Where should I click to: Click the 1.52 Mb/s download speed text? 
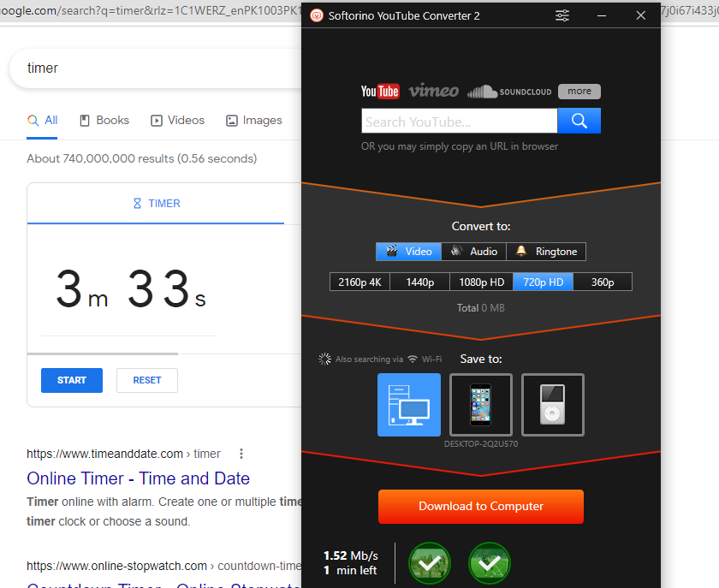click(x=351, y=555)
